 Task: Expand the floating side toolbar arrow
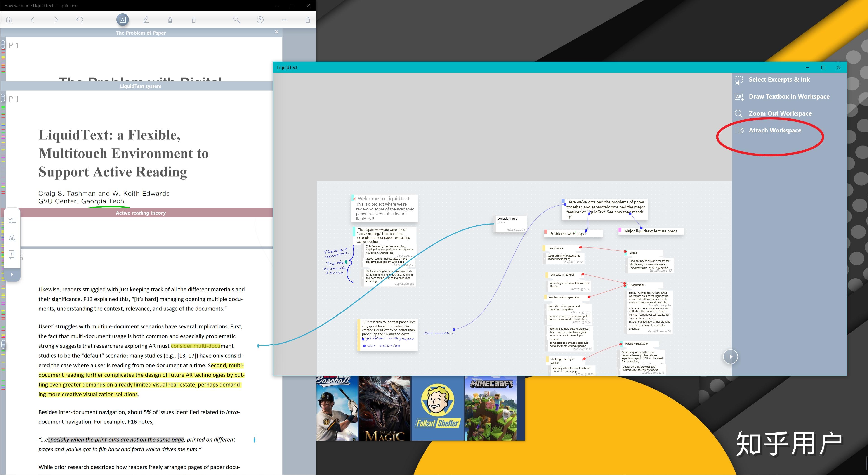coord(12,274)
